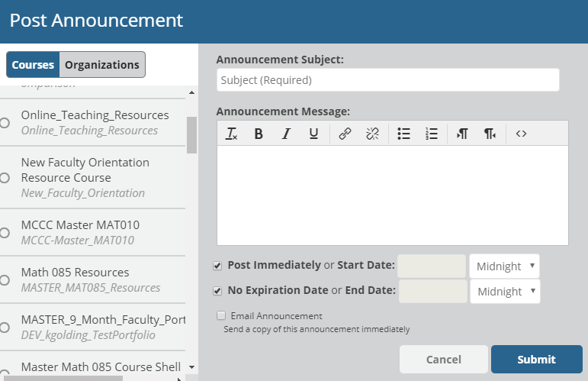Click the unlink icon
This screenshot has height=381, width=588.
372,134
